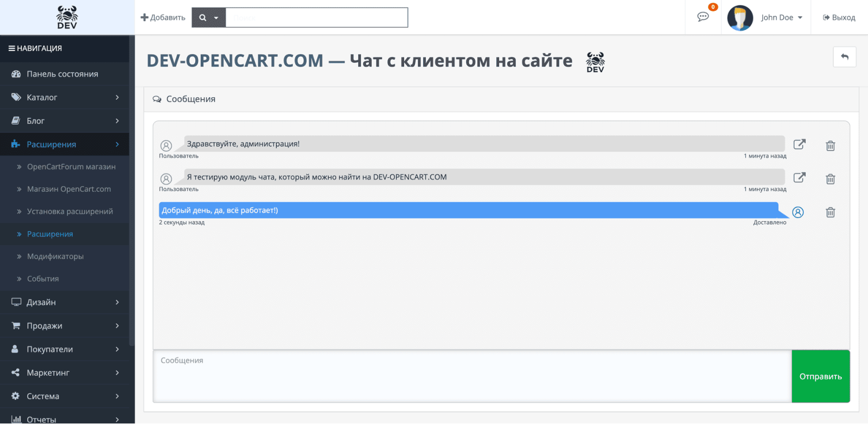This screenshot has width=868, height=424.
Task: Click the Система gear icon
Action: click(15, 396)
